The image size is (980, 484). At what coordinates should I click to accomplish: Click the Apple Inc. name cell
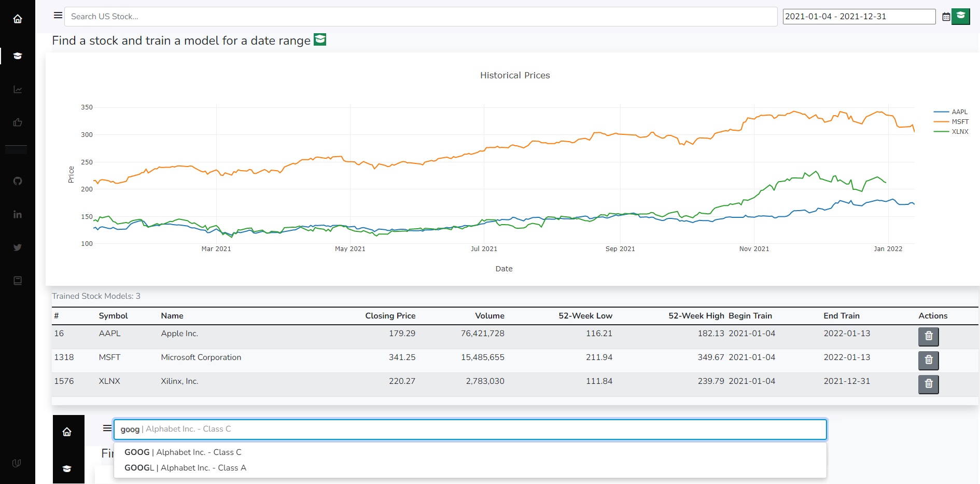(179, 334)
